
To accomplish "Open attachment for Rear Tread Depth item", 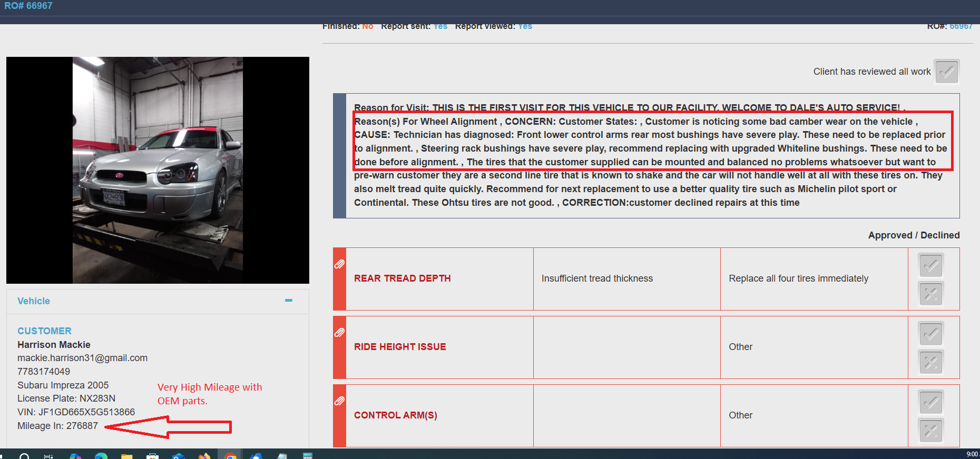I will point(340,264).
